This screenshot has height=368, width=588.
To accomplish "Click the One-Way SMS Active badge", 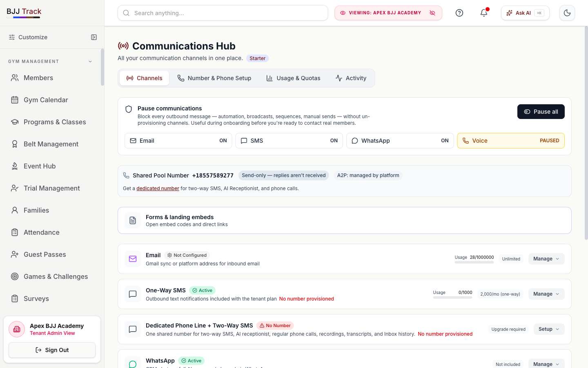I will [203, 290].
